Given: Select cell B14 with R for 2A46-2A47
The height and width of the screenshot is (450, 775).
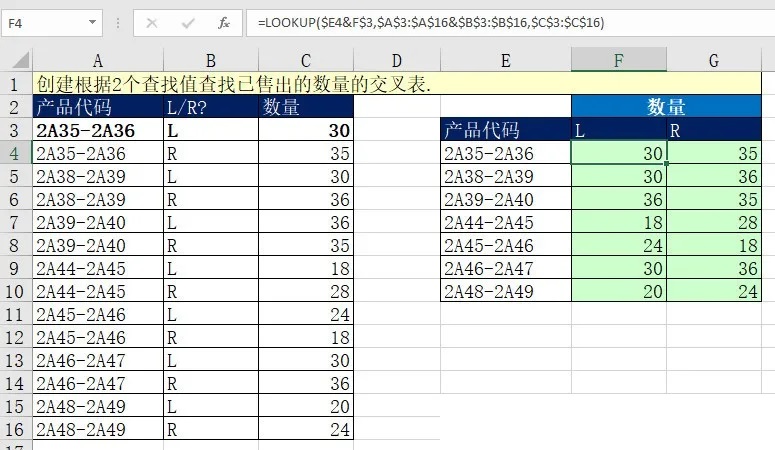Looking at the screenshot, I should [211, 383].
